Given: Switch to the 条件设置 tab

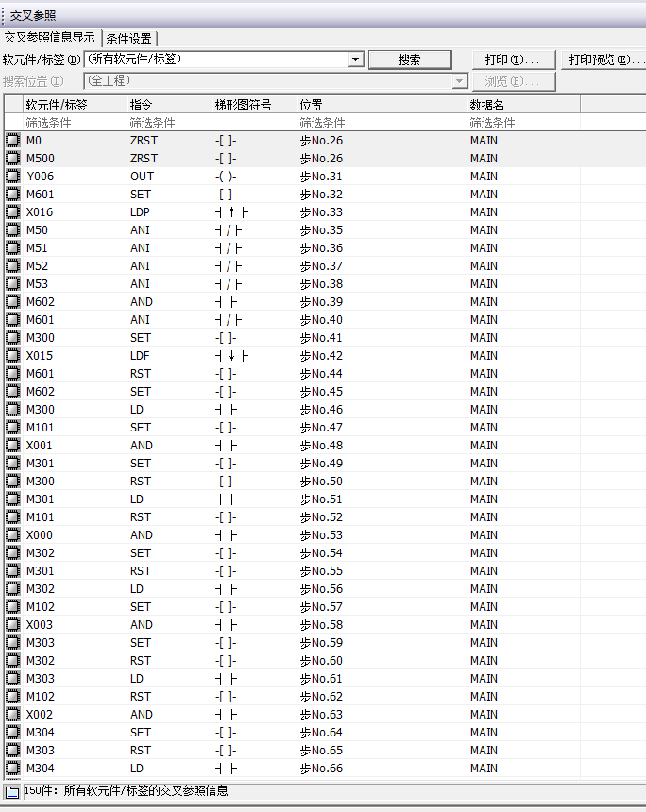Looking at the screenshot, I should pyautogui.click(x=129, y=39).
